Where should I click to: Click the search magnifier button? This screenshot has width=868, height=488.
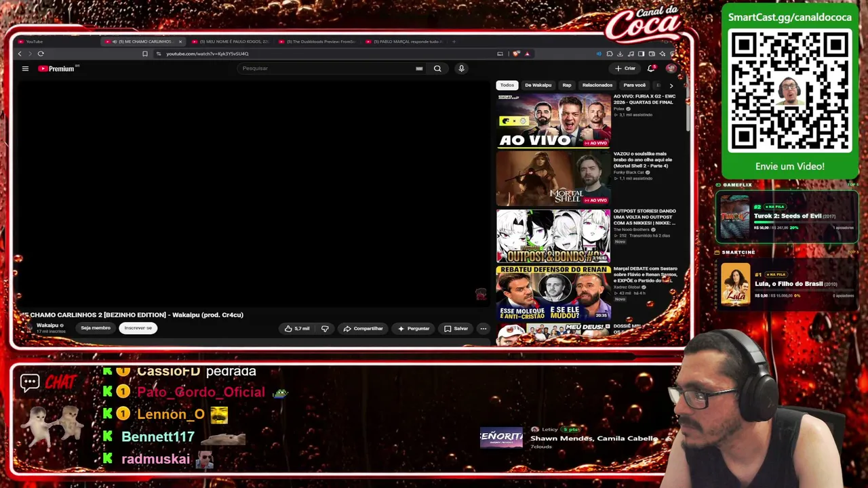point(437,68)
